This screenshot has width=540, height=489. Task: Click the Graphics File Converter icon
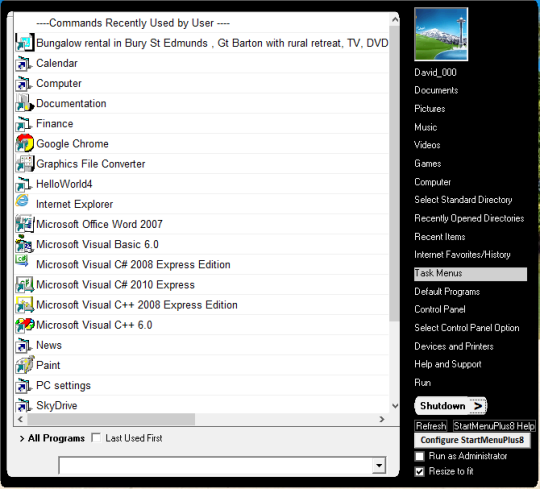pyautogui.click(x=25, y=164)
